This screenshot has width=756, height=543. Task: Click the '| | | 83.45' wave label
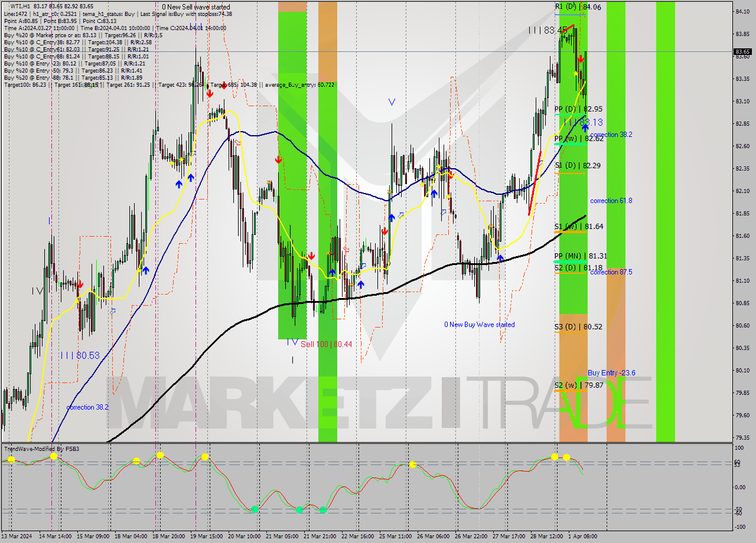click(x=548, y=30)
